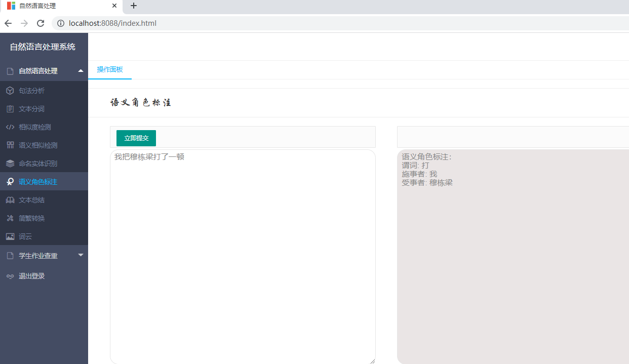Click the layers icon beside 命名实体识别
Image resolution: width=629 pixels, height=364 pixels.
(x=10, y=164)
